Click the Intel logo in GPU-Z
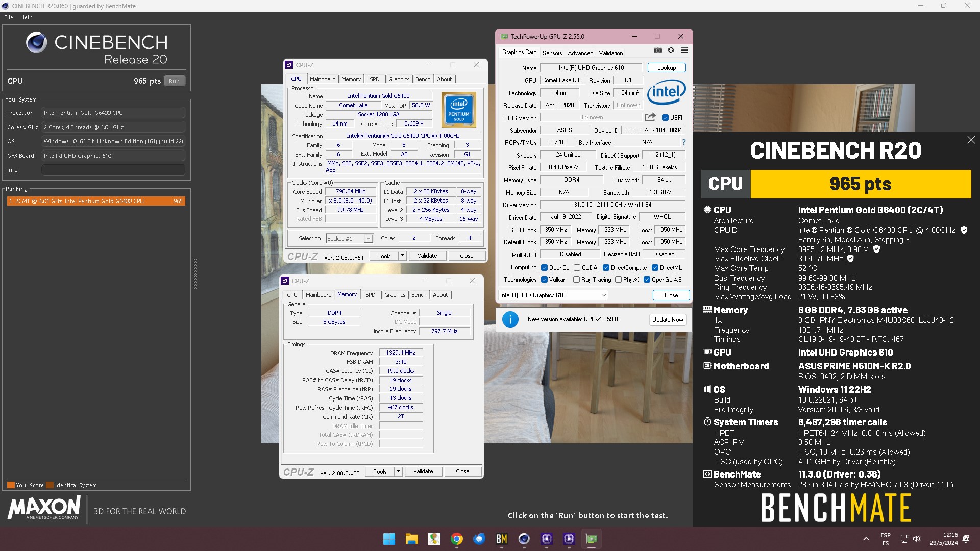 [666, 92]
